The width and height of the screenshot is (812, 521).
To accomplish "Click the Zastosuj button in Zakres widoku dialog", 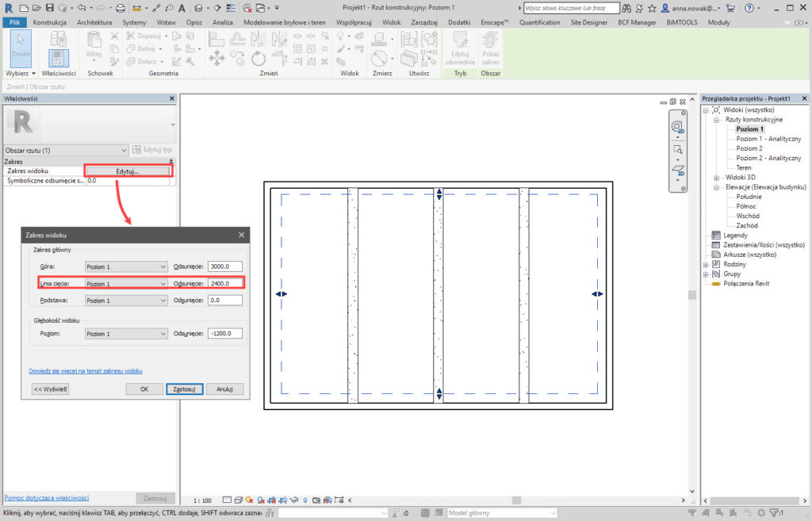I will pyautogui.click(x=185, y=389).
